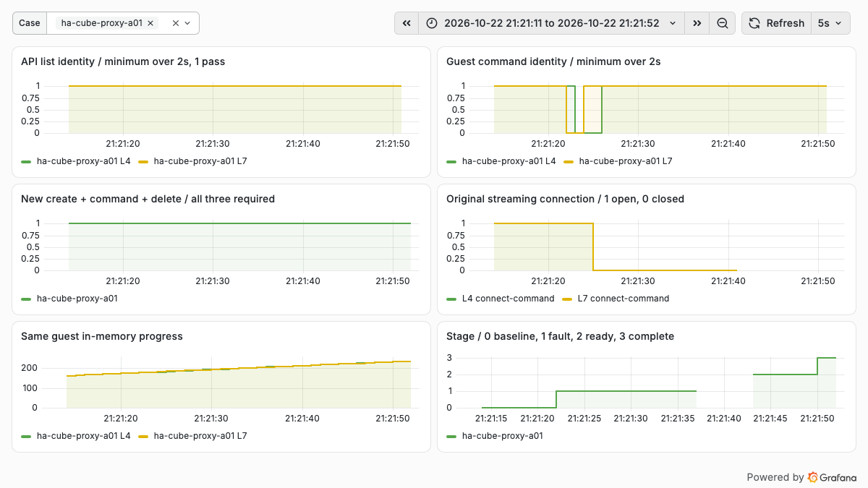
Task: Remove the ha-cube-proxy-a01 tag from Case
Action: click(x=150, y=23)
